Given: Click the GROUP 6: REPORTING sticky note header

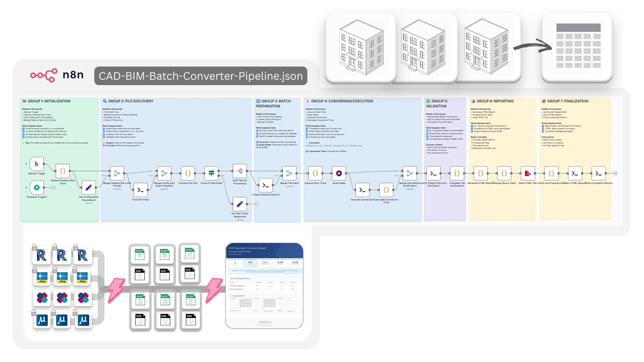Looking at the screenshot, I should pos(495,101).
